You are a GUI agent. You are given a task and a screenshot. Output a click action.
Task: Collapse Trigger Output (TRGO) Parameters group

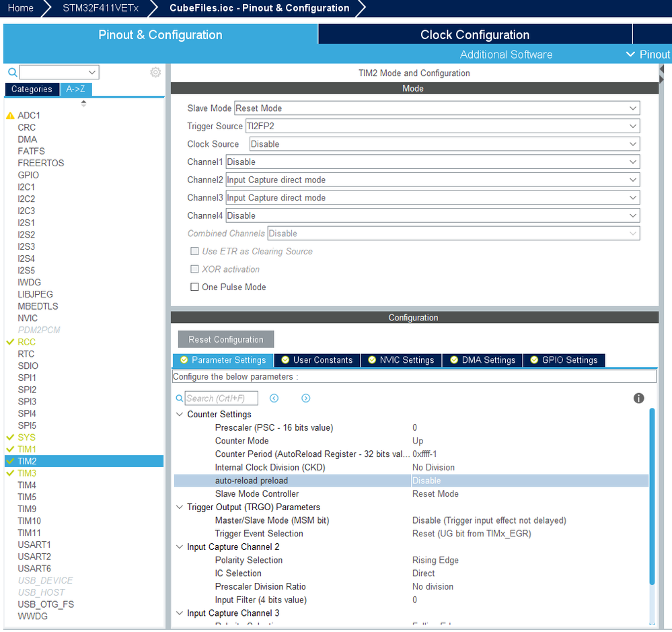click(x=180, y=507)
